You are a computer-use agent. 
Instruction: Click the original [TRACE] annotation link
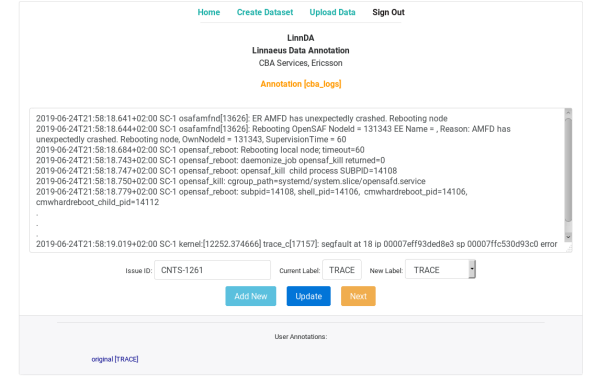click(x=115, y=359)
